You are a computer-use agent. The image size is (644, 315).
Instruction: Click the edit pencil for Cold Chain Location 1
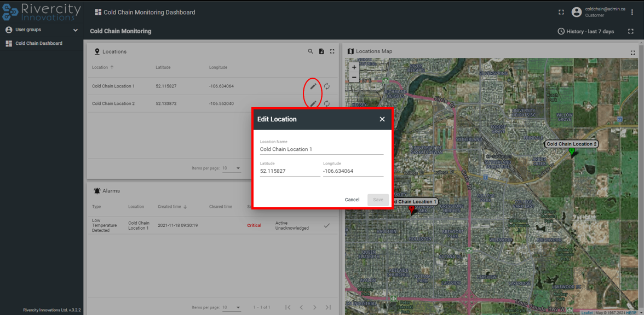pos(313,86)
